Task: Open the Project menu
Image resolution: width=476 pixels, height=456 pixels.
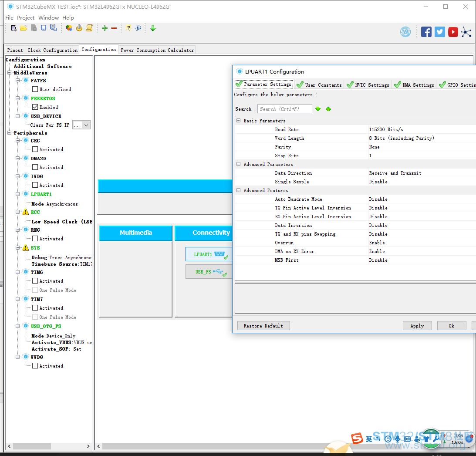Action: coord(26,17)
